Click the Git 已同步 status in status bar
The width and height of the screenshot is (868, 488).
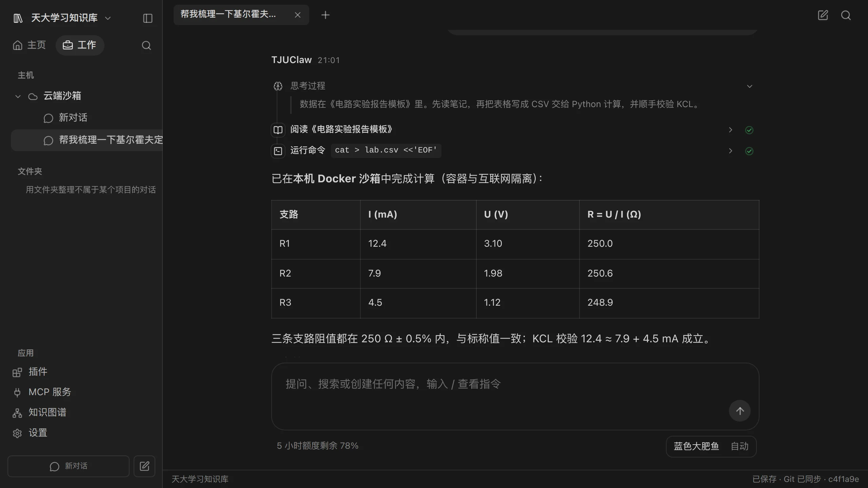(x=802, y=479)
